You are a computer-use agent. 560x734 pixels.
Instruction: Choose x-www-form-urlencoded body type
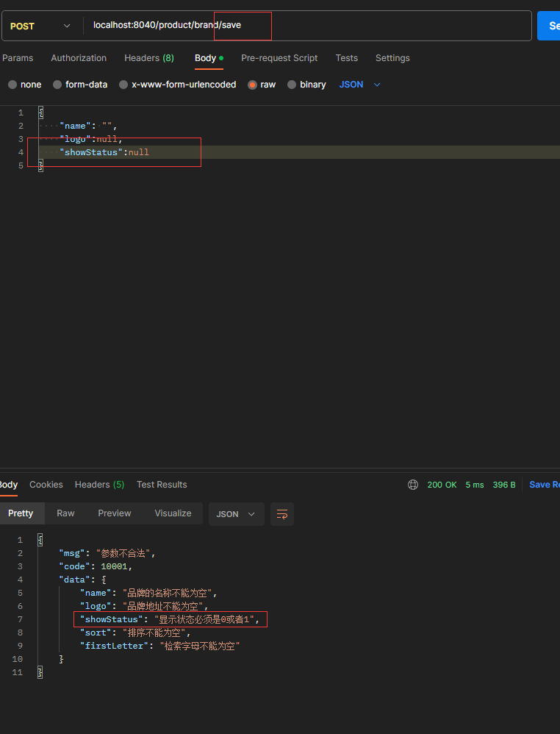click(123, 85)
